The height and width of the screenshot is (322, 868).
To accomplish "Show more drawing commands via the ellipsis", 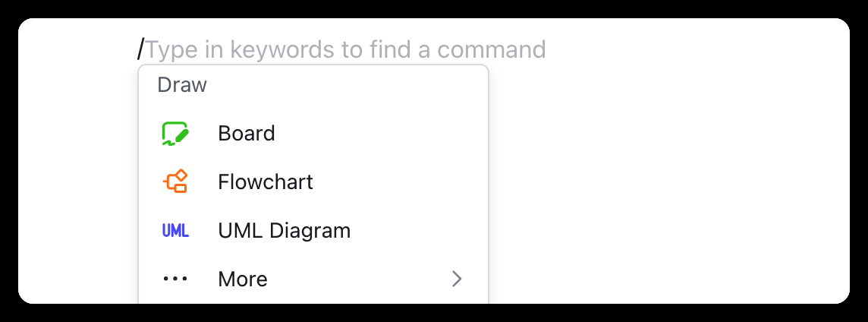I will [x=175, y=279].
